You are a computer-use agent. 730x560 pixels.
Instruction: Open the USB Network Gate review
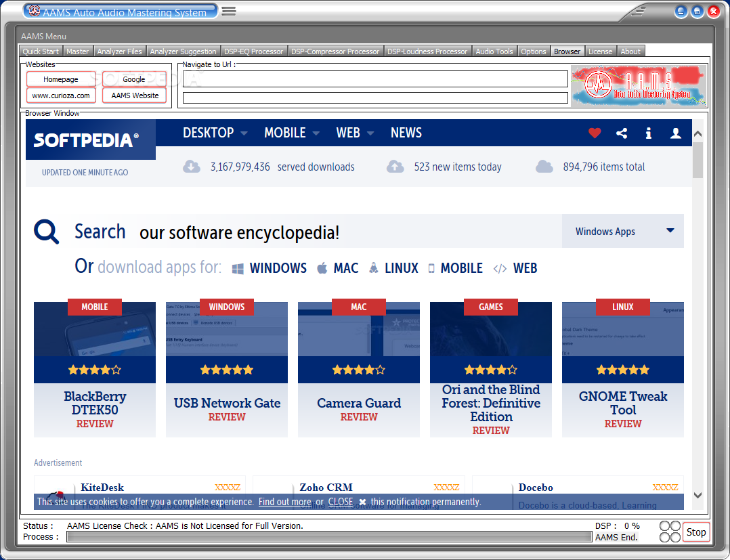pyautogui.click(x=227, y=370)
